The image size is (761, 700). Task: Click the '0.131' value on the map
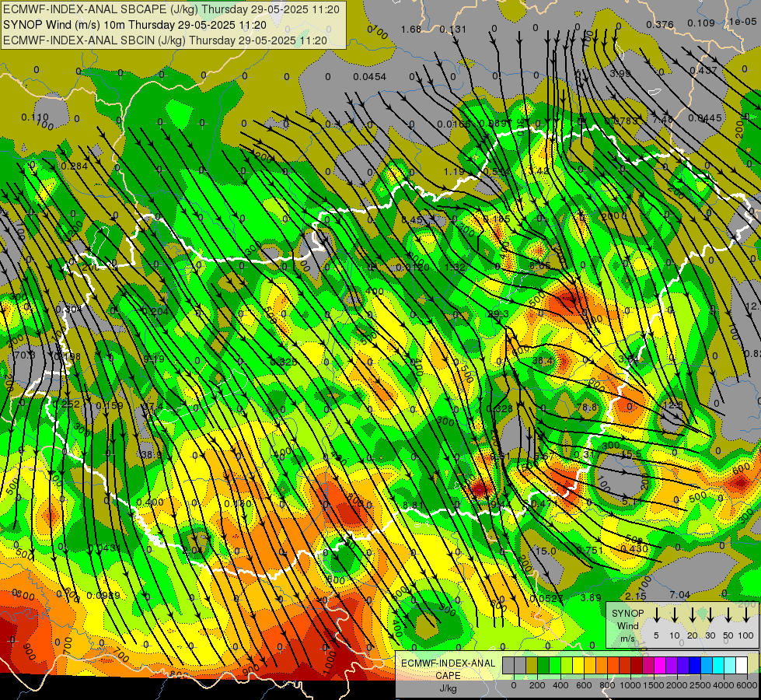click(x=453, y=30)
